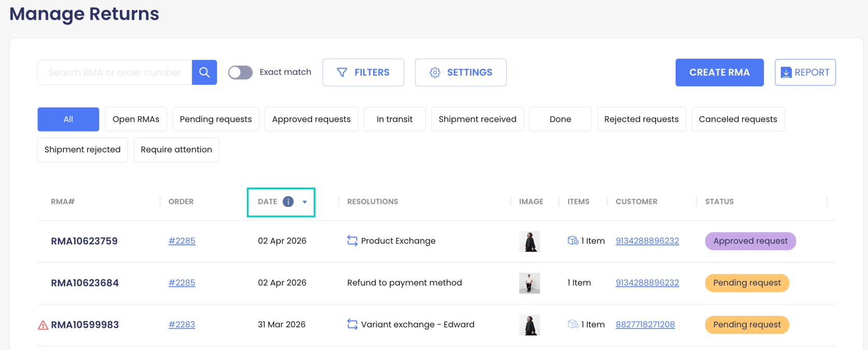Open order #2285 link for RMA10623684
The height and width of the screenshot is (350, 868).
182,283
